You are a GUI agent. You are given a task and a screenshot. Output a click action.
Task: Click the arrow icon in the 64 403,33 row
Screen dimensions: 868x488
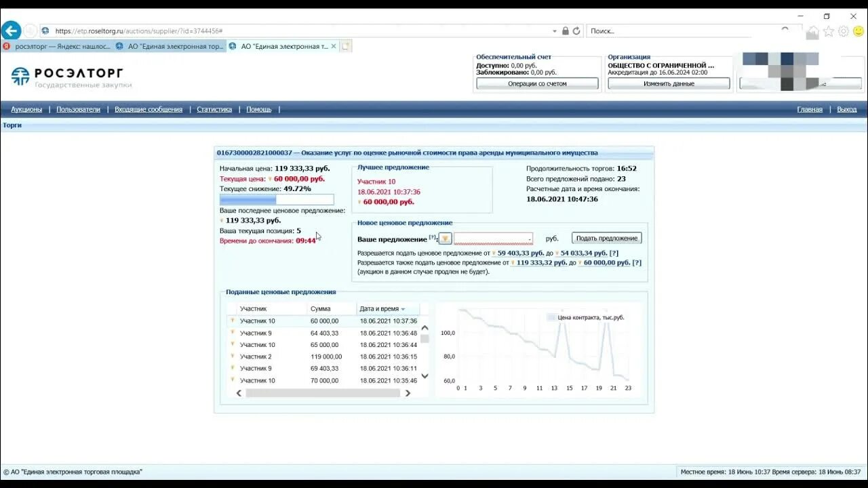pos(232,332)
